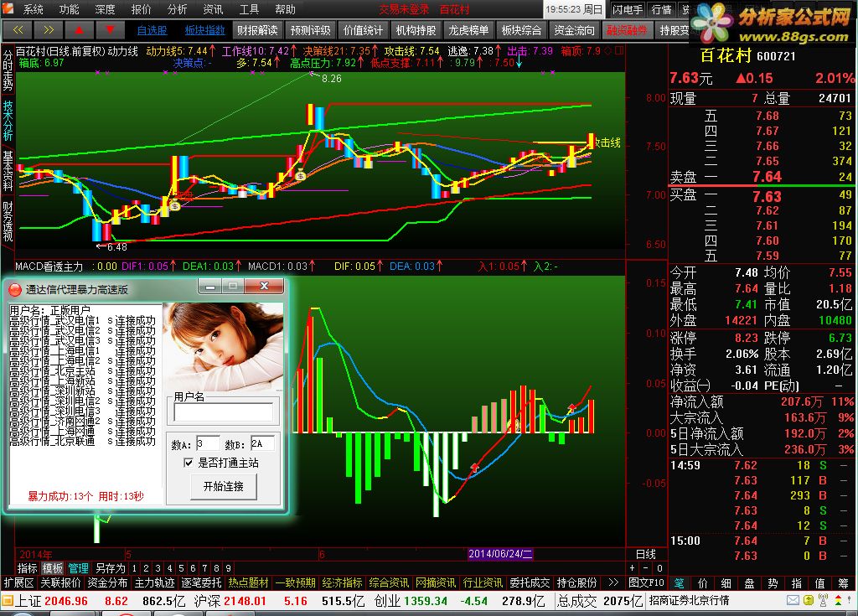858x616 pixels.
Task: Click the mail envelope icon in status bar
Action: pyautogui.click(x=793, y=601)
